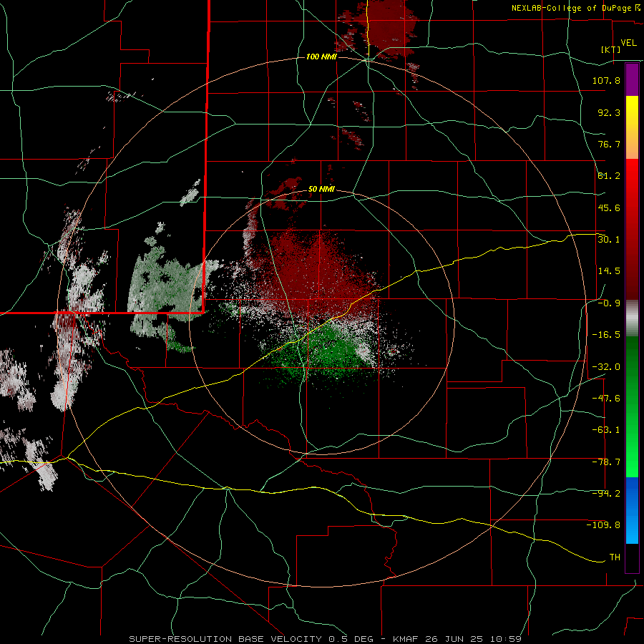The height and width of the screenshot is (644, 644).
Task: Click the -94.2 velocity scale value
Action: (606, 494)
